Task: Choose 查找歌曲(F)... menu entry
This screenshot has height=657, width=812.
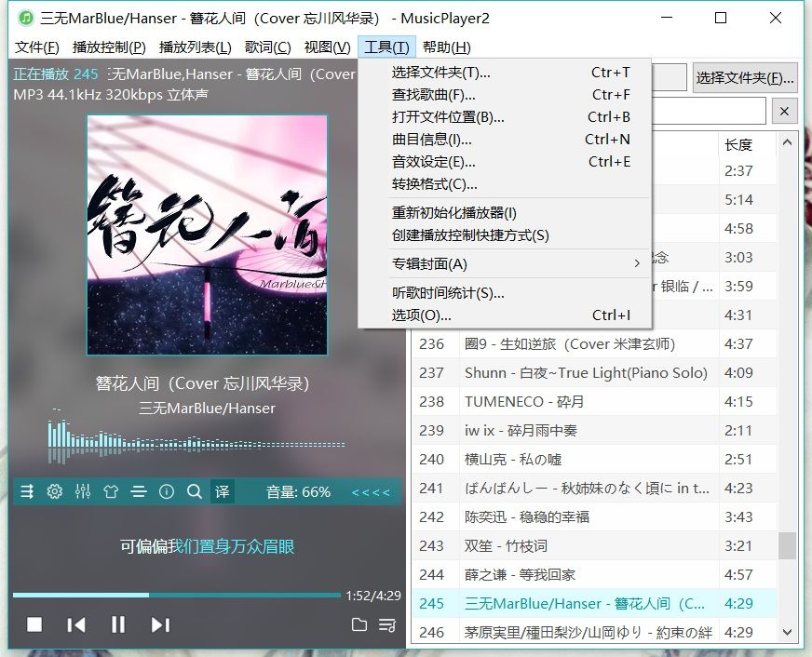Action: pos(505,95)
